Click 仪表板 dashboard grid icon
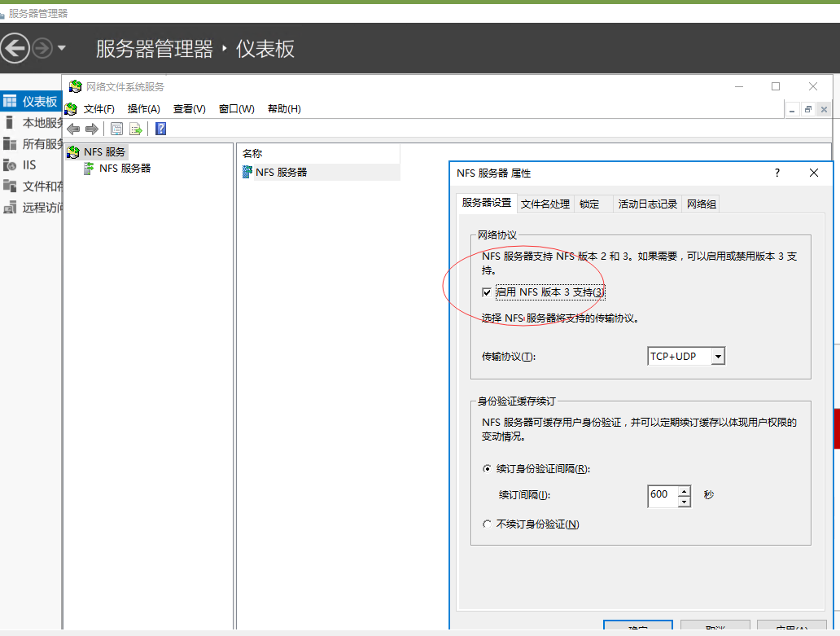This screenshot has height=636, width=840. [x=10, y=101]
